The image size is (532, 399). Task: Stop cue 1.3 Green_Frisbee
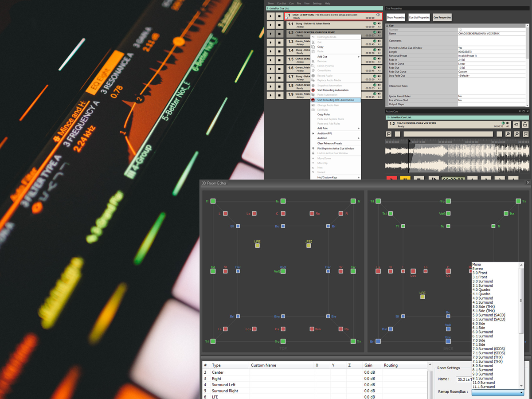[279, 43]
